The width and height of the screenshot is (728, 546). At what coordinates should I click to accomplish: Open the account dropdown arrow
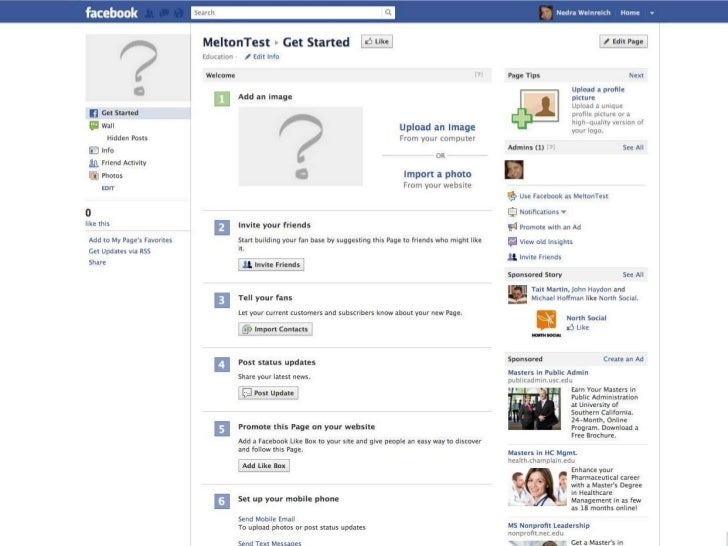[x=652, y=13]
